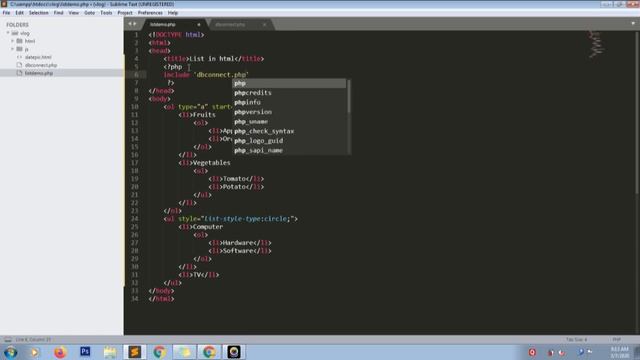Open Photoshop from the taskbar

[x=85, y=352]
